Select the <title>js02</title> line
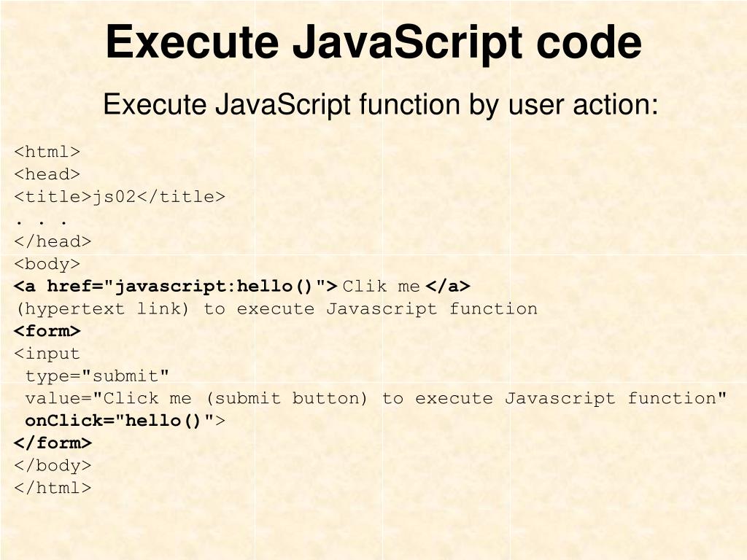This screenshot has width=747, height=560. coord(120,197)
